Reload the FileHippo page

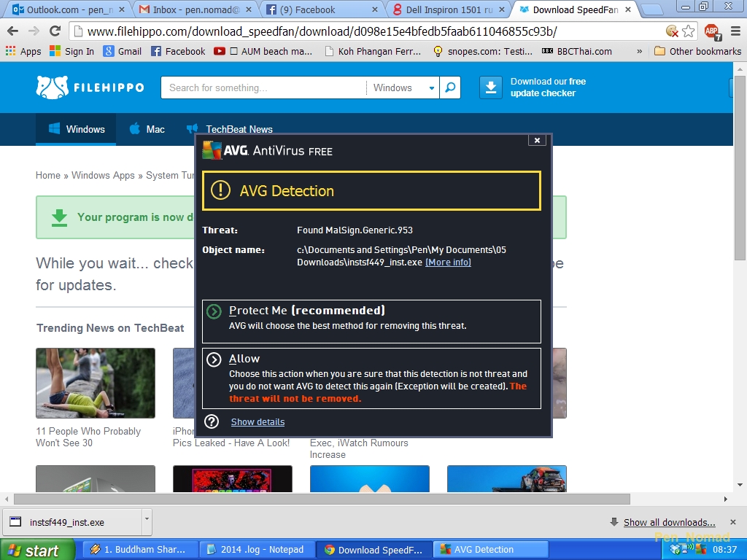pos(55,31)
